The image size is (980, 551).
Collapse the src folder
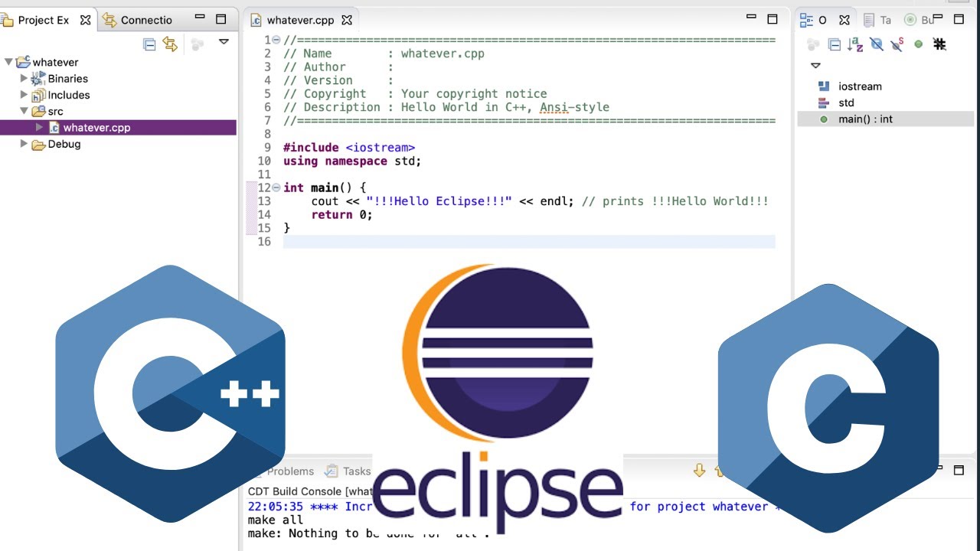[x=24, y=111]
